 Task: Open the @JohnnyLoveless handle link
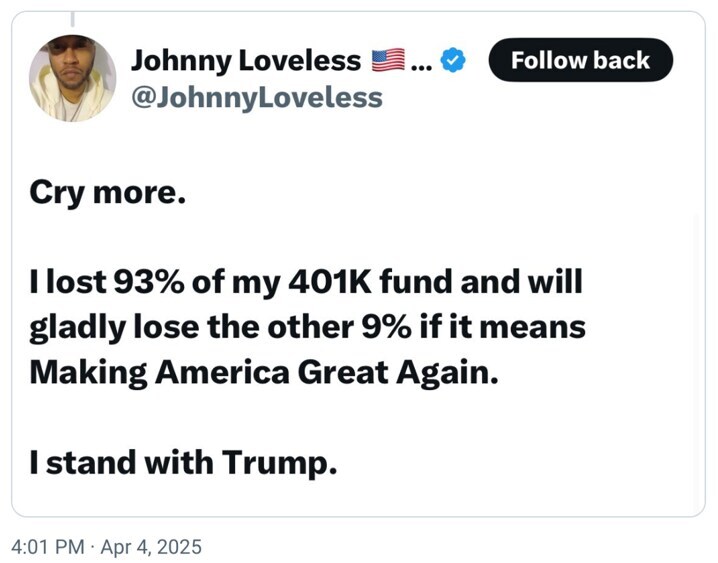[x=256, y=97]
